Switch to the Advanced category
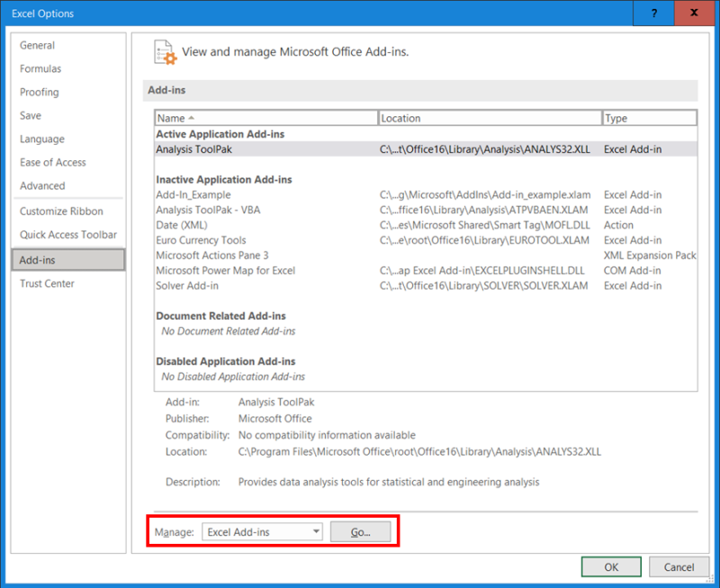This screenshot has width=720, height=588. coord(42,186)
